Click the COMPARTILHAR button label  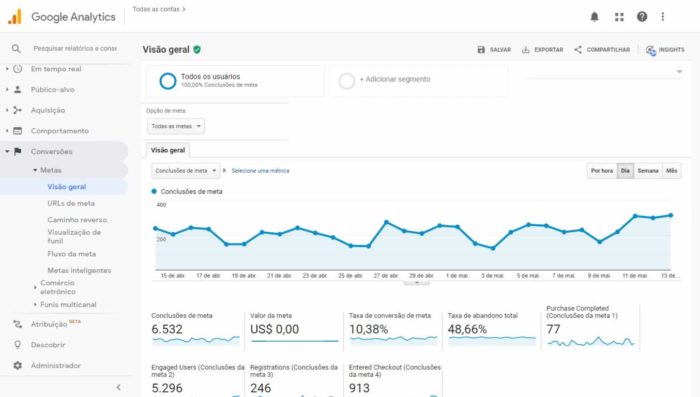[x=608, y=50]
